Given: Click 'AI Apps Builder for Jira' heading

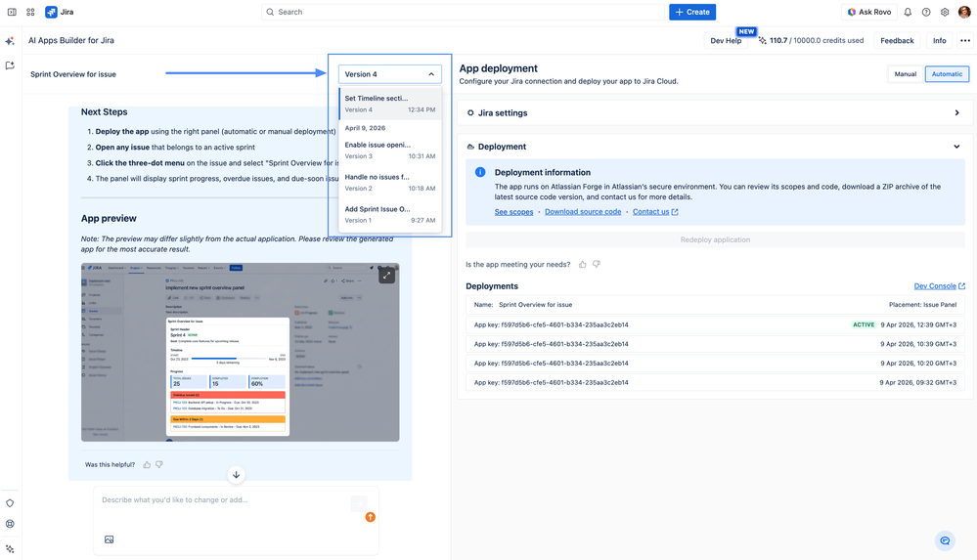Looking at the screenshot, I should click(x=71, y=40).
